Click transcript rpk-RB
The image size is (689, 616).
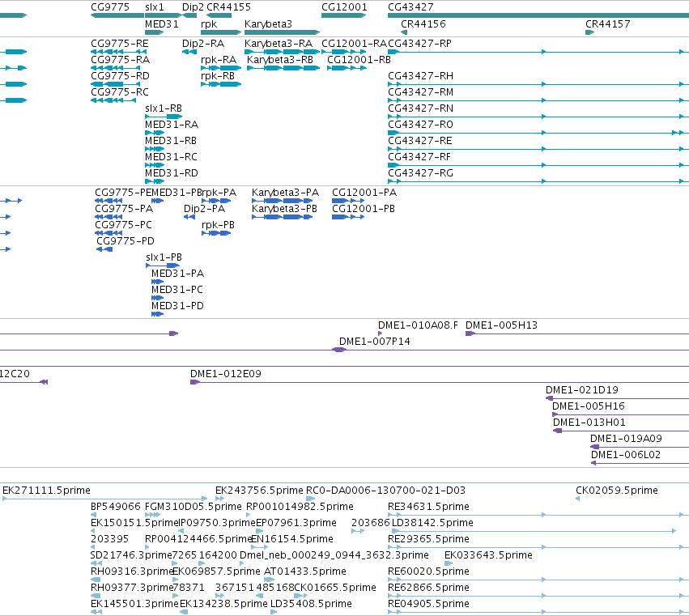221,84
